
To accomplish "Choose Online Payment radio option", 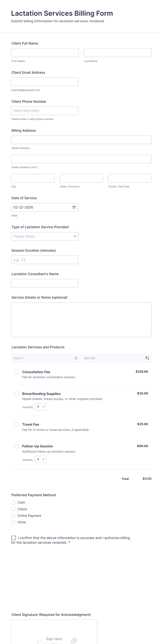I will [13, 516].
